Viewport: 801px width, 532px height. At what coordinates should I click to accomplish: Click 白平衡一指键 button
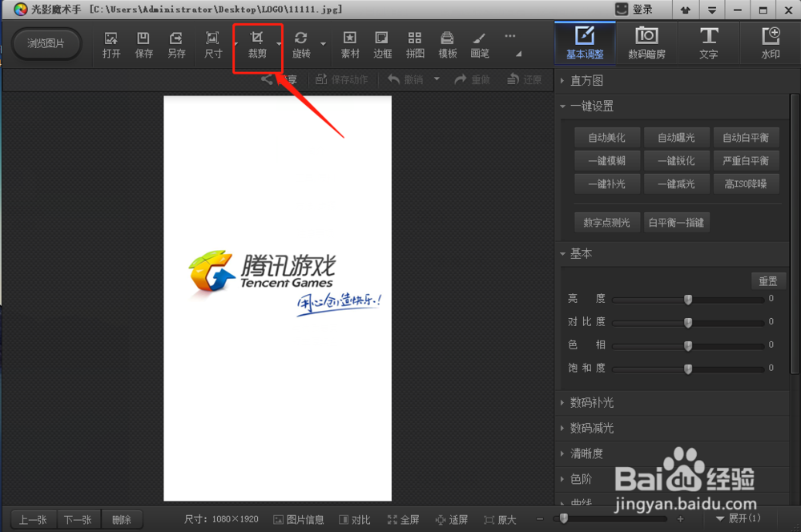tap(676, 222)
